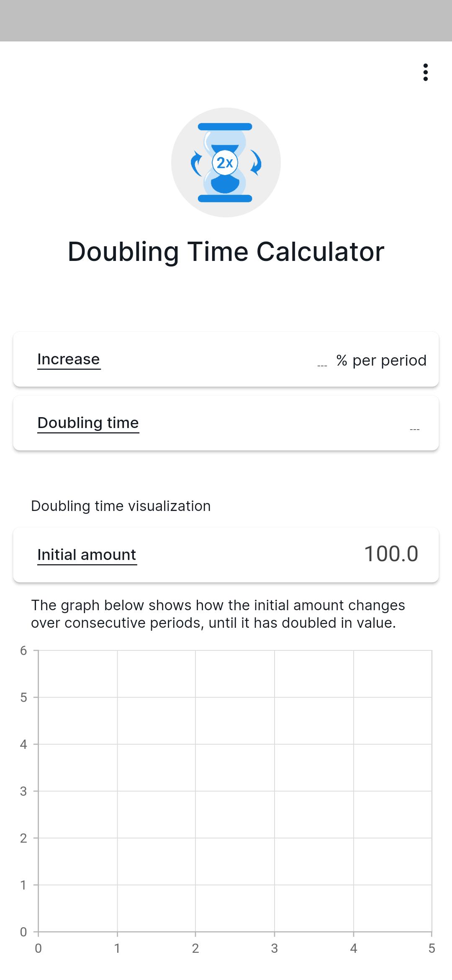Click the Doubling Time Calculator title
Viewport: 452px width, 980px height.
coord(226,252)
